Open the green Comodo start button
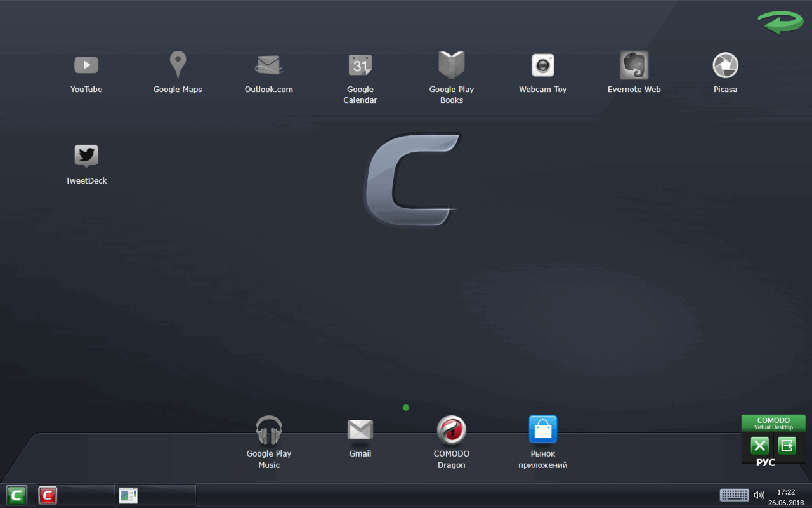This screenshot has width=812, height=508. (16, 495)
